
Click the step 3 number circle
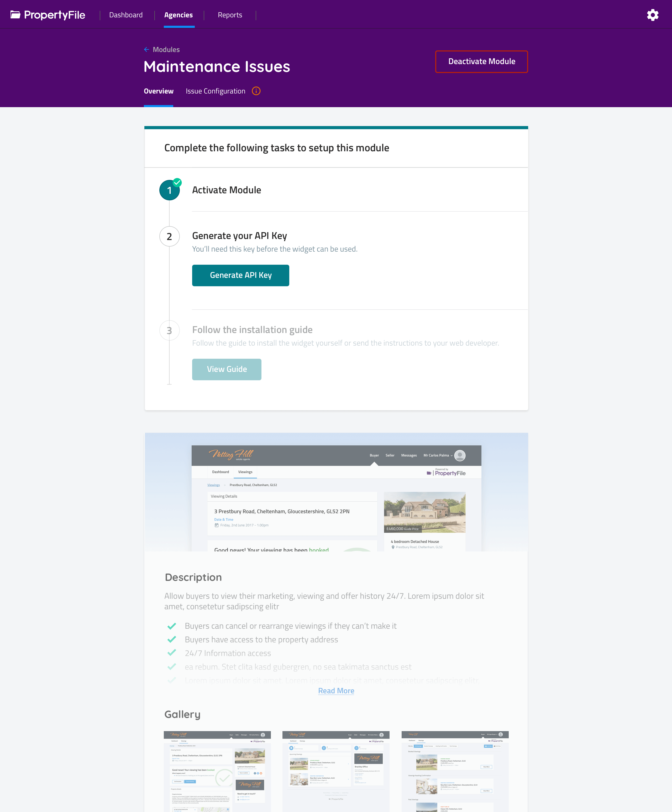[x=169, y=331]
